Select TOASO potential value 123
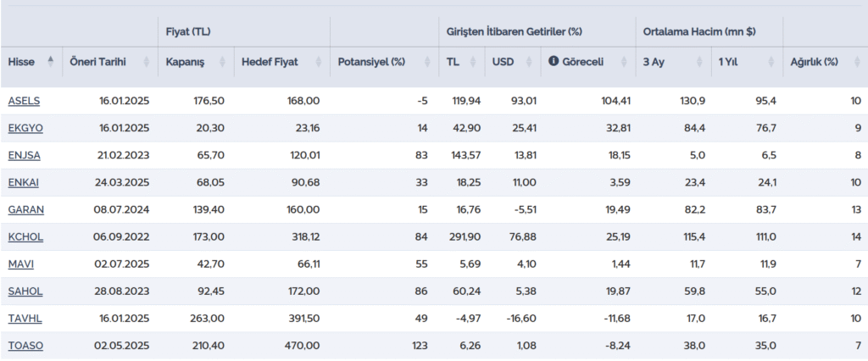868x361 pixels. pos(420,346)
